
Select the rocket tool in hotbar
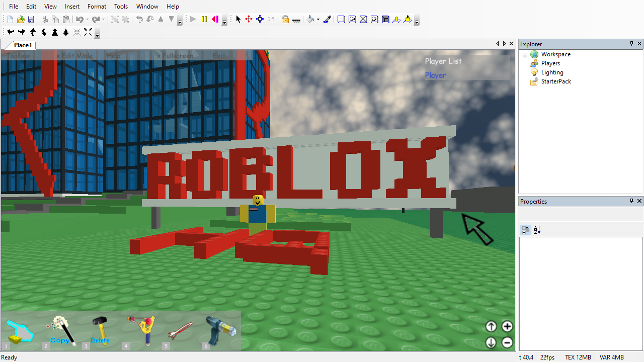[180, 331]
